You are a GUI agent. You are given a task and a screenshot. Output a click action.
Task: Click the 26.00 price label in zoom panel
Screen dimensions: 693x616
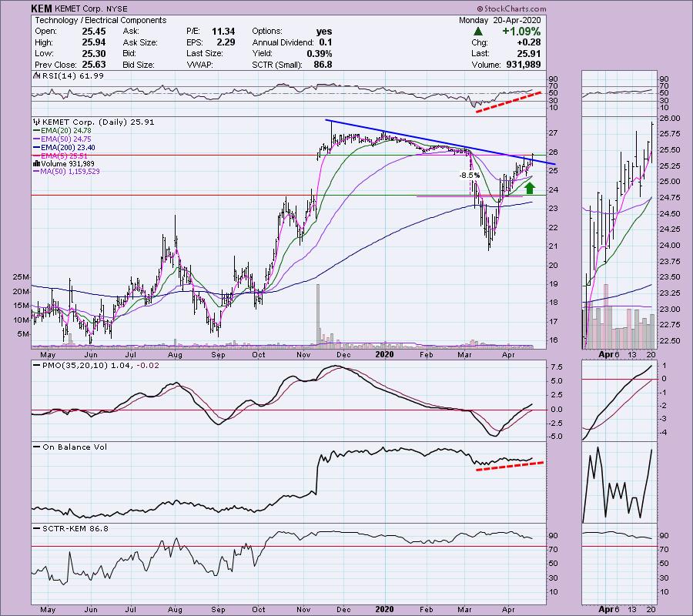click(x=671, y=119)
